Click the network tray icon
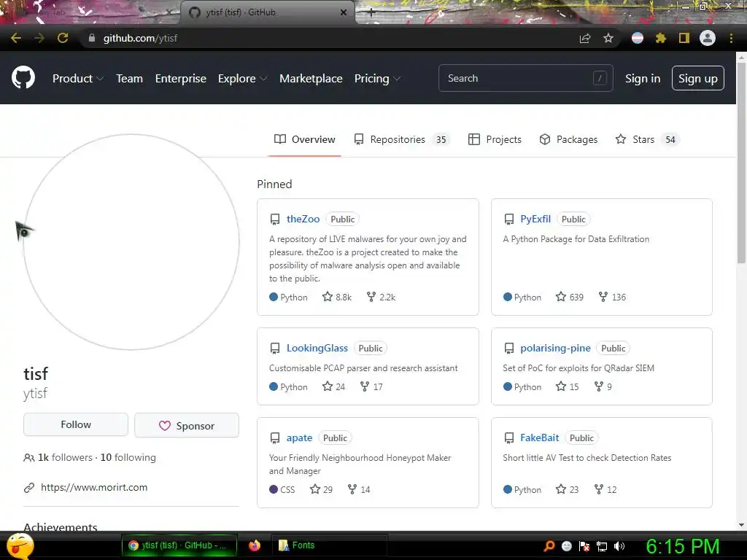Viewport: 747px width, 560px height. point(602,546)
